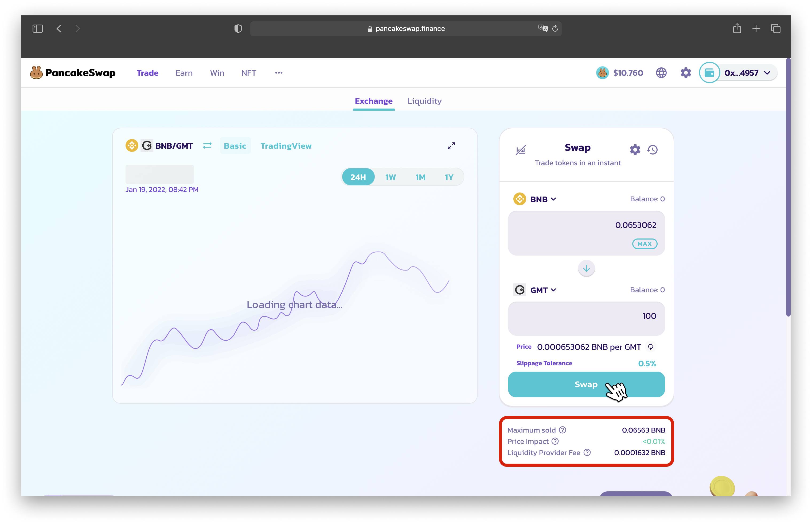Viewport: 812px width, 524px height.
Task: Show help for Liquidity Provider Fee
Action: tap(587, 452)
